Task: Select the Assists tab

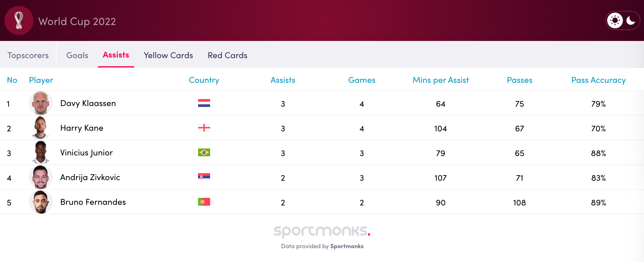Action: [x=116, y=55]
